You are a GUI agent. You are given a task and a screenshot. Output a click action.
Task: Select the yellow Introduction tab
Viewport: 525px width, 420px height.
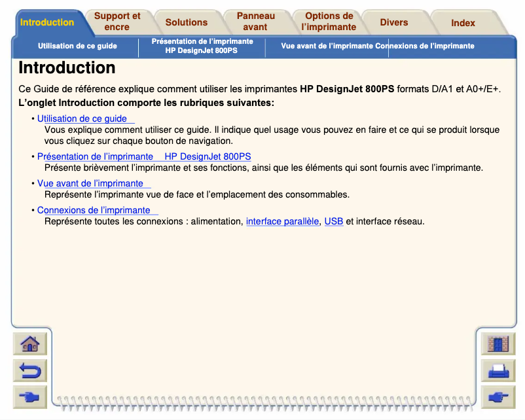[x=47, y=22]
